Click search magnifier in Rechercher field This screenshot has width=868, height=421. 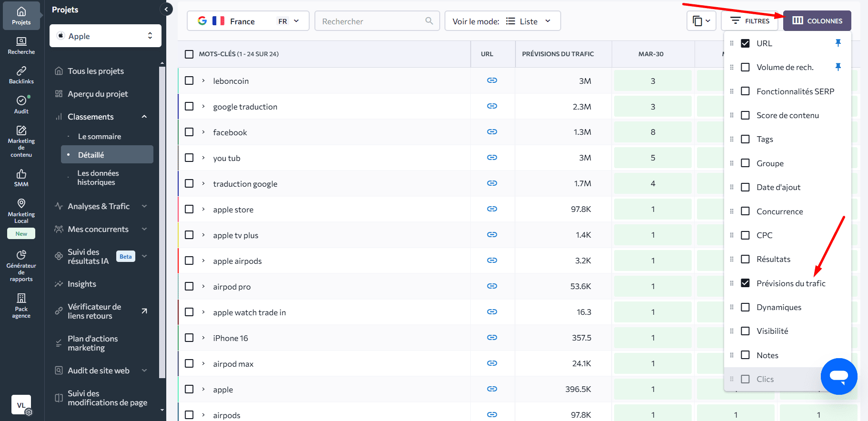tap(429, 21)
